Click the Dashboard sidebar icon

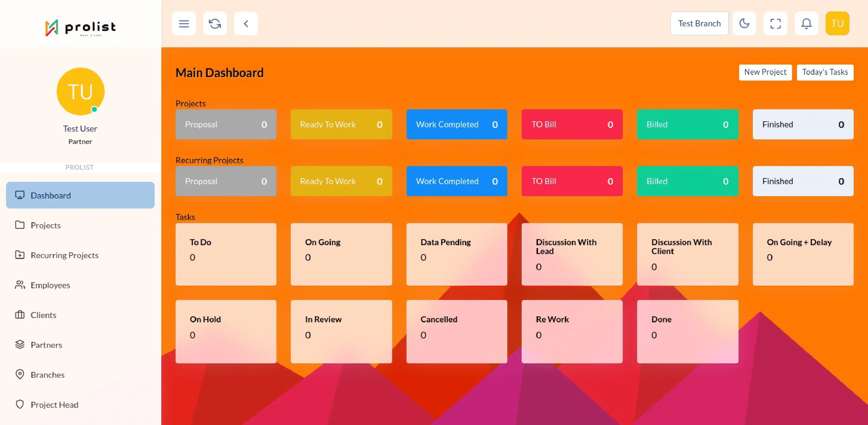pyautogui.click(x=19, y=194)
